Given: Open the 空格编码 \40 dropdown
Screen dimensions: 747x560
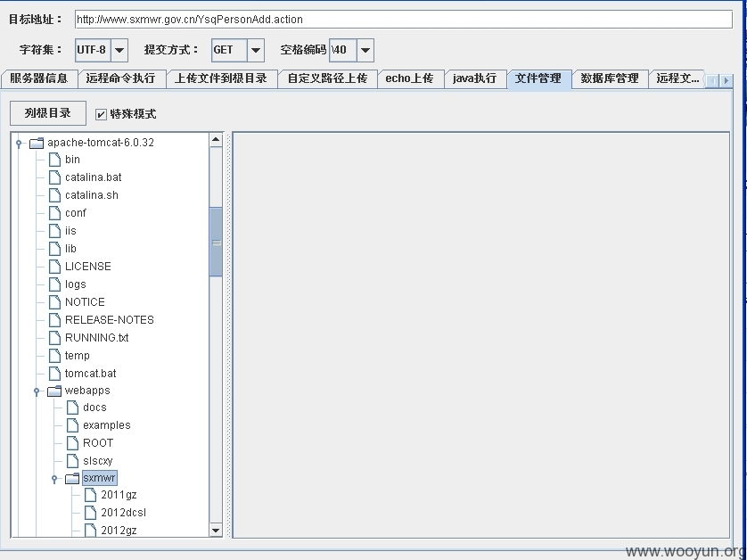Looking at the screenshot, I should click(x=365, y=50).
